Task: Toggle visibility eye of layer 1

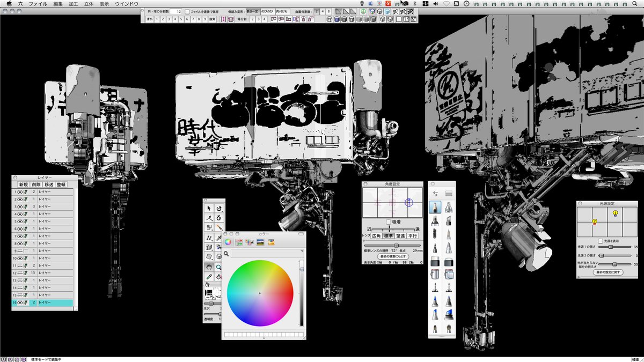Action: (x=20, y=192)
